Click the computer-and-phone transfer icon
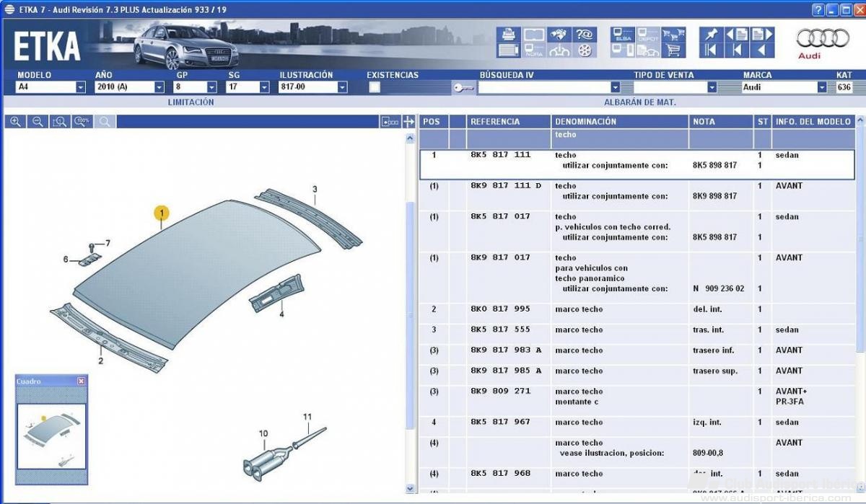866x504 pixels. coord(622,50)
